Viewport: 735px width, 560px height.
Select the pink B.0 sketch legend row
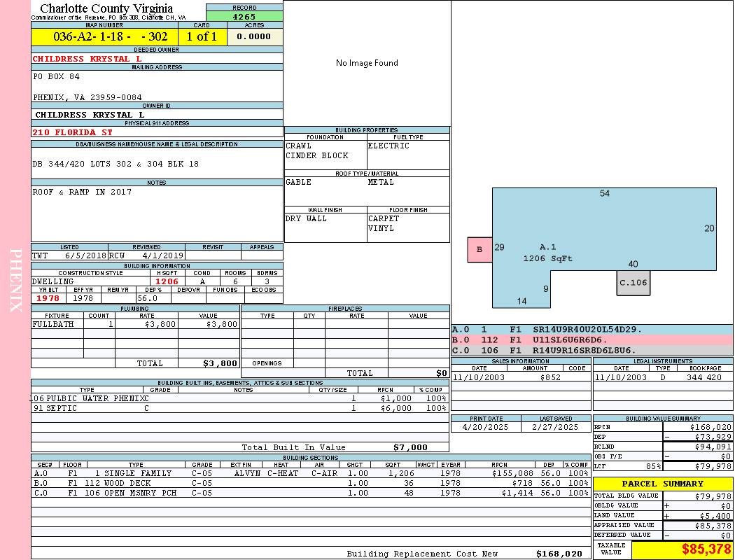[591, 339]
